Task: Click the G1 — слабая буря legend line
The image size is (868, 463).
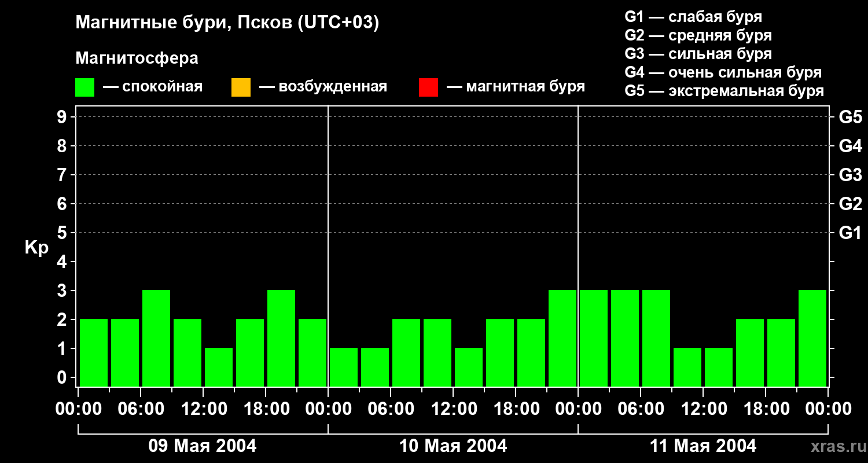Action: coord(693,17)
